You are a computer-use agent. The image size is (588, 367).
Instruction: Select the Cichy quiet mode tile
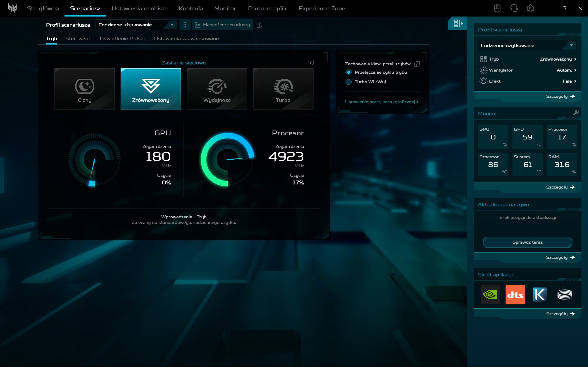(85, 89)
